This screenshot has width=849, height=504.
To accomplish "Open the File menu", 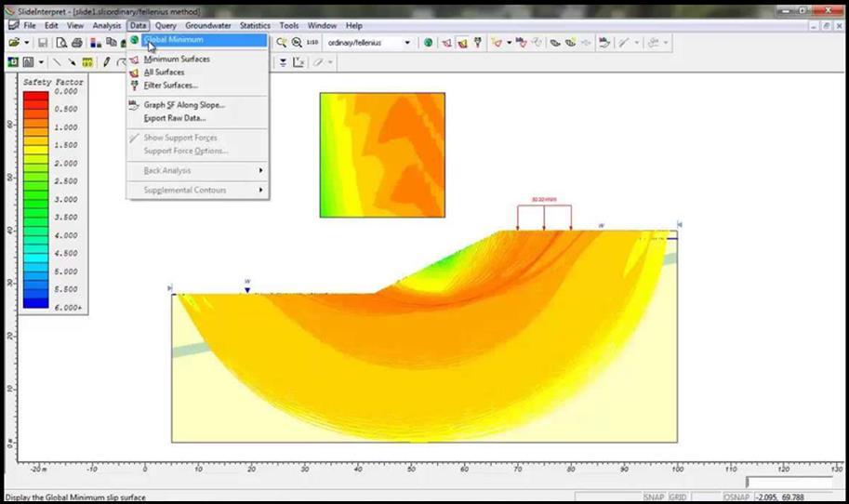I will tap(30, 25).
